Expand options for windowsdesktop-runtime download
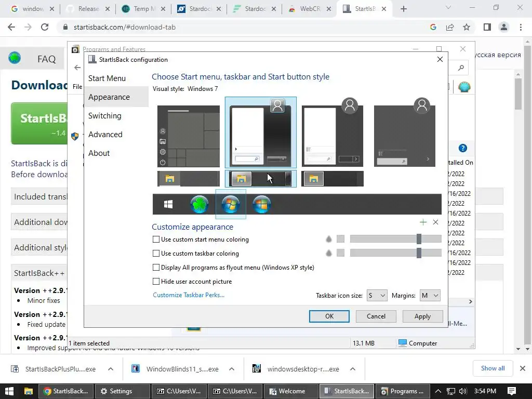 coord(353,369)
